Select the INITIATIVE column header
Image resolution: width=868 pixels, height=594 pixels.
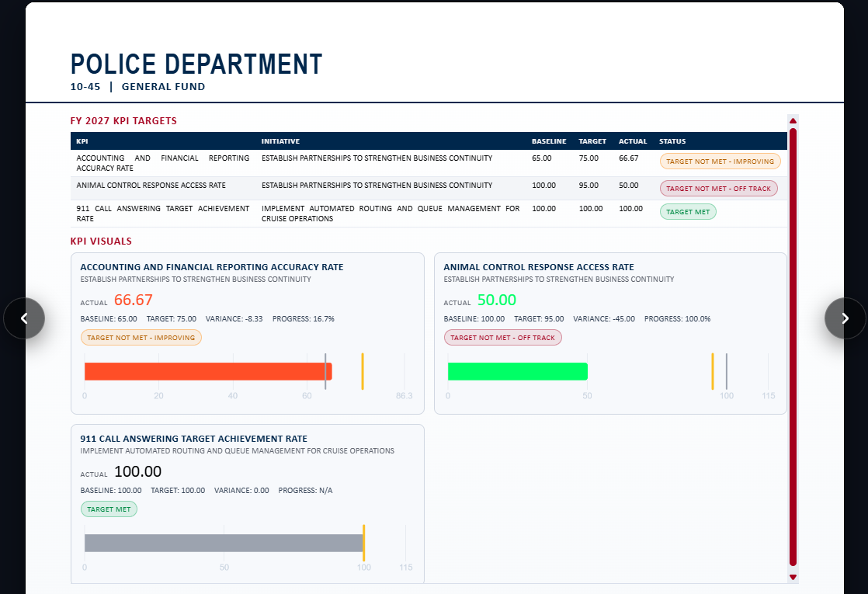pos(280,141)
